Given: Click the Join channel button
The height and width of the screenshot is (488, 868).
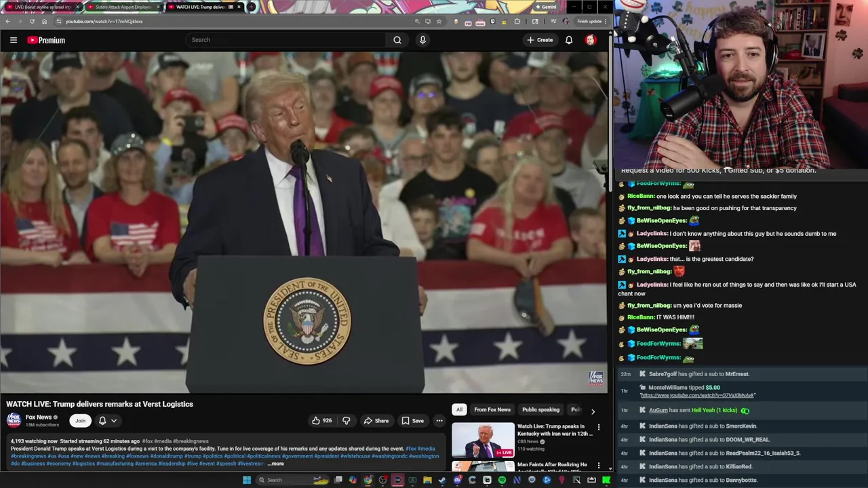Looking at the screenshot, I should coord(80,421).
